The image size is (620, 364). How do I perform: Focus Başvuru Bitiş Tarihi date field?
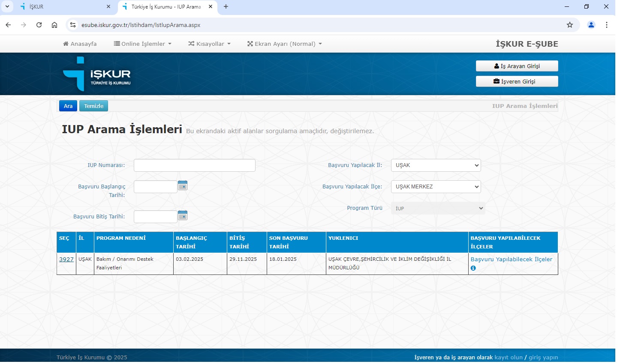pyautogui.click(x=156, y=217)
